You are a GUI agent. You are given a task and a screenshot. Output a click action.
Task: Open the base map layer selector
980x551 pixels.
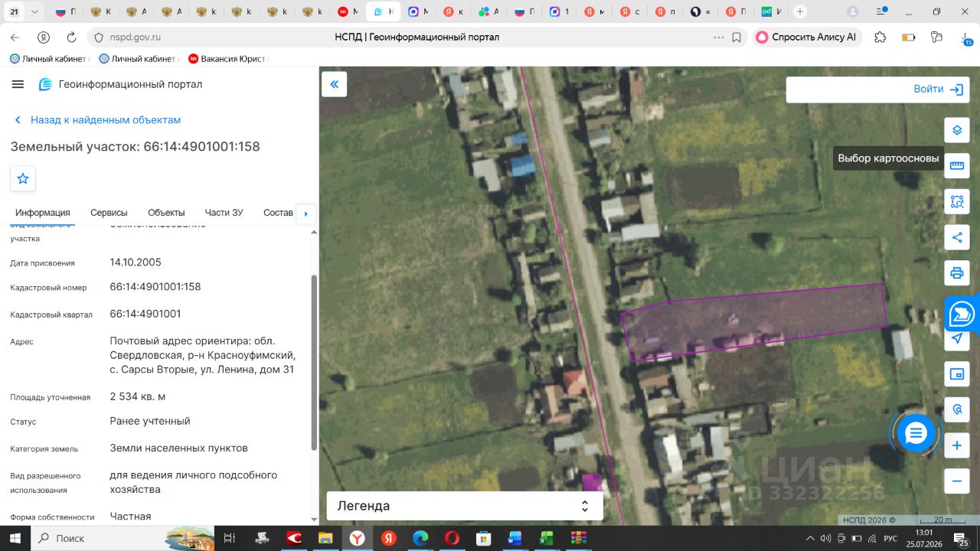click(957, 130)
